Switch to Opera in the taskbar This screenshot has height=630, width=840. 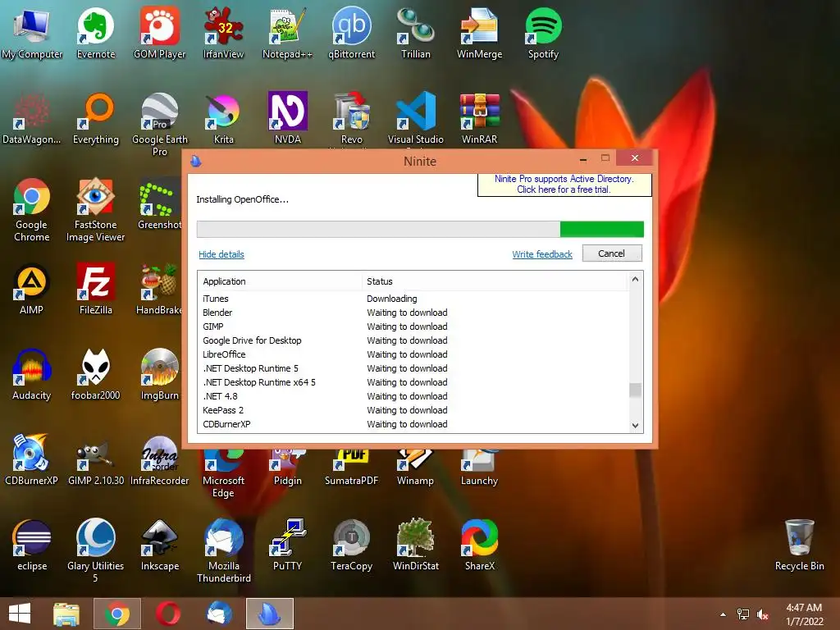168,614
